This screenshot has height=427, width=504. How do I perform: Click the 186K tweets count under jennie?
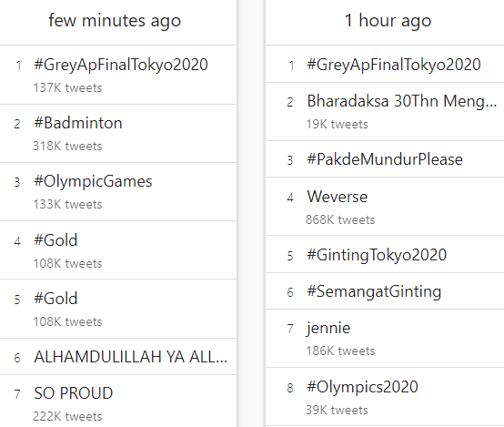pyautogui.click(x=340, y=351)
